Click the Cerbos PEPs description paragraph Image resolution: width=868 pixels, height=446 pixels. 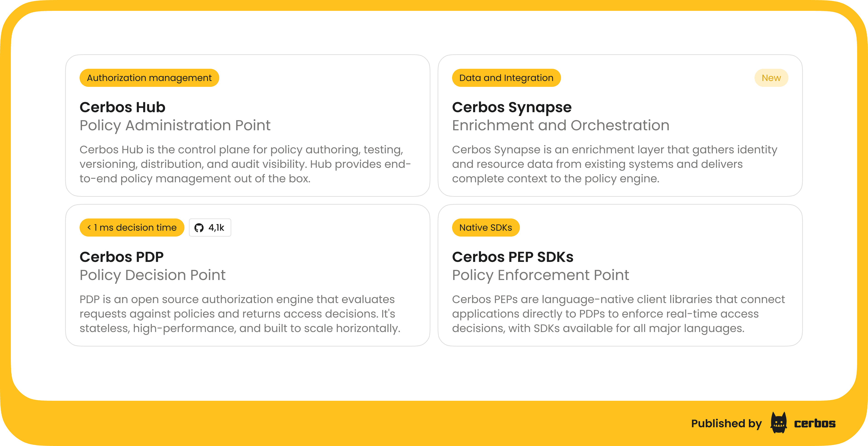(618, 314)
